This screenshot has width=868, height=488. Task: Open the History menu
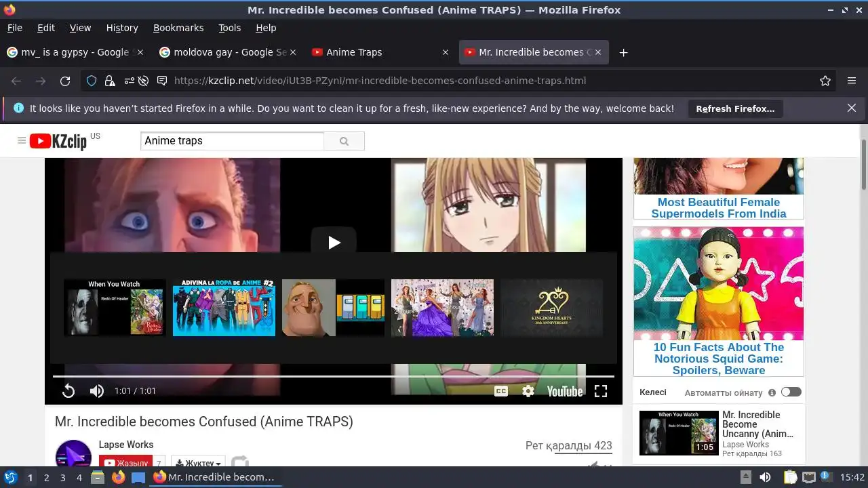(x=122, y=28)
